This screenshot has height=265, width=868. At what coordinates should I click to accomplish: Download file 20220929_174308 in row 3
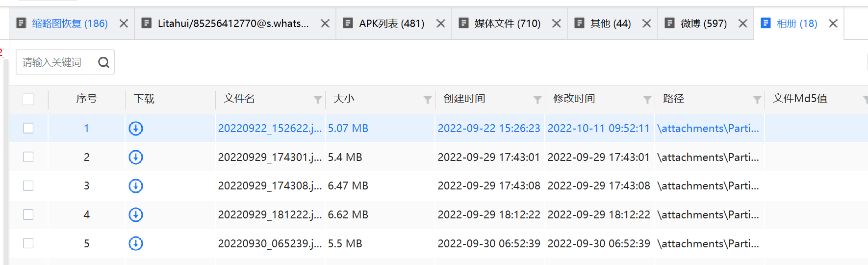click(136, 186)
